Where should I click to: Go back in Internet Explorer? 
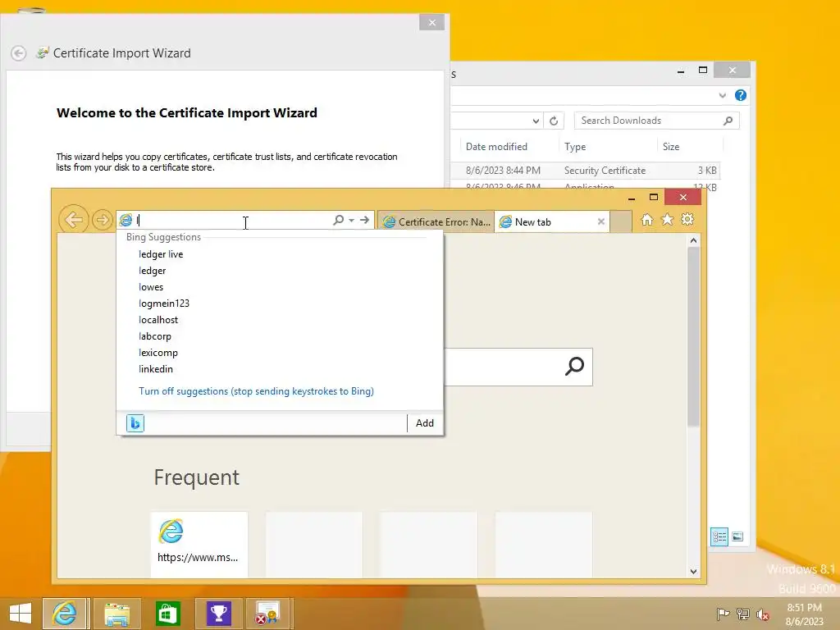tap(73, 220)
